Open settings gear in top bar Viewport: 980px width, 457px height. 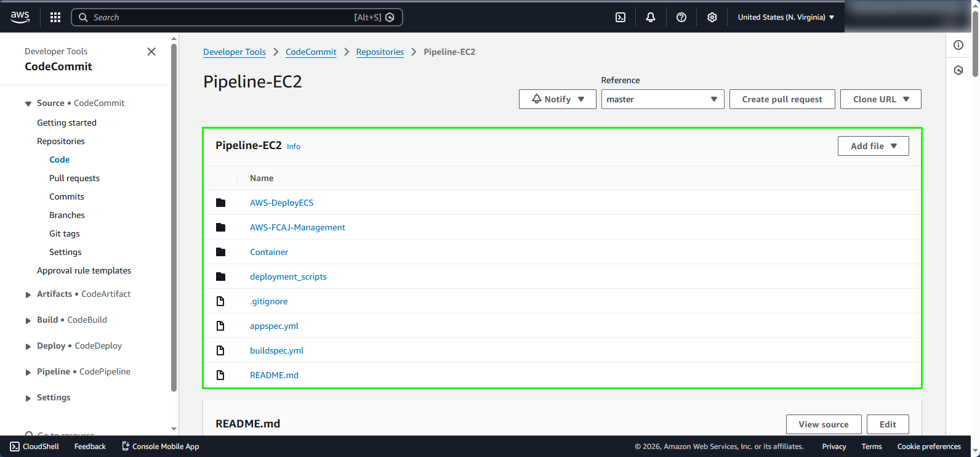712,17
